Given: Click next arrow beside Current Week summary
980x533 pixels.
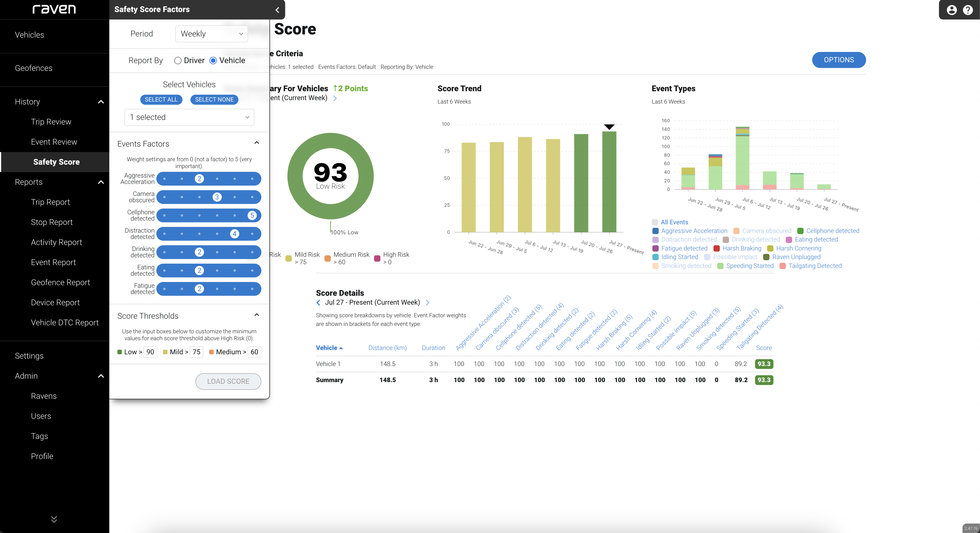Looking at the screenshot, I should tap(335, 98).
